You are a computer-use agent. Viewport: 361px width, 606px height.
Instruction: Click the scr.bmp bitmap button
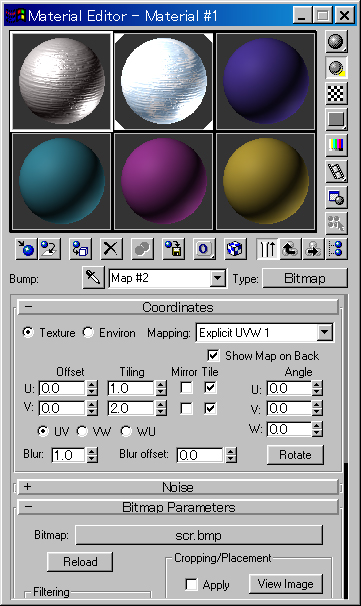pos(199,535)
